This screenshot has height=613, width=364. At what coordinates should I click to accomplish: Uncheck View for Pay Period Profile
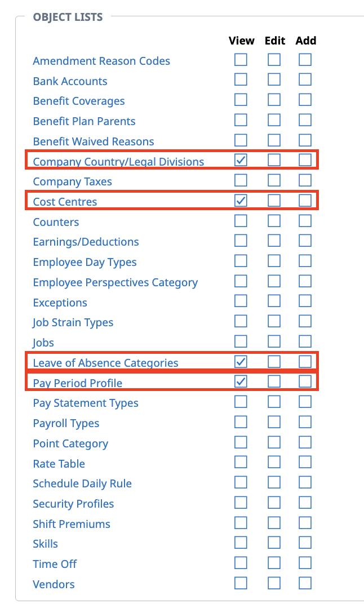(x=241, y=381)
